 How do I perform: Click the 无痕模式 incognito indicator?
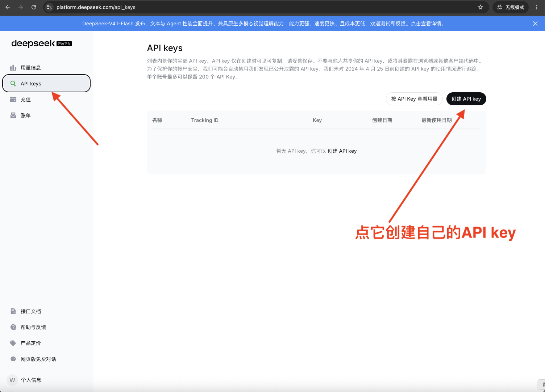510,7
